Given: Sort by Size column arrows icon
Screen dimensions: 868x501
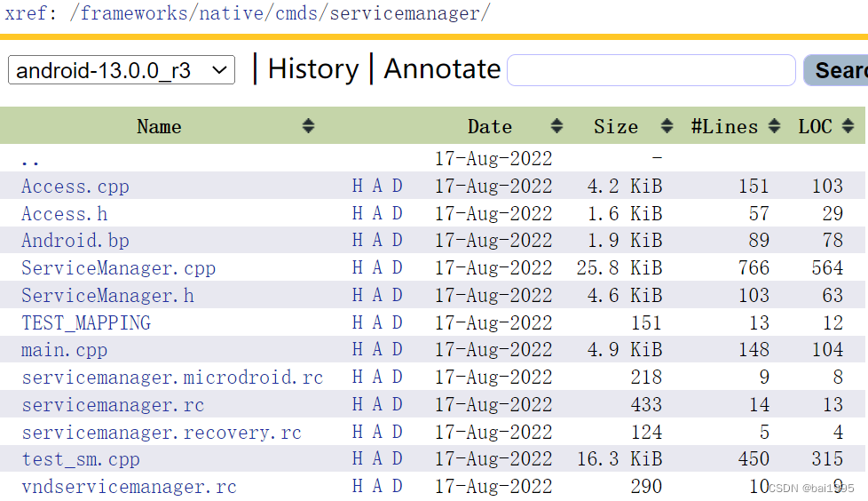Looking at the screenshot, I should point(667,126).
